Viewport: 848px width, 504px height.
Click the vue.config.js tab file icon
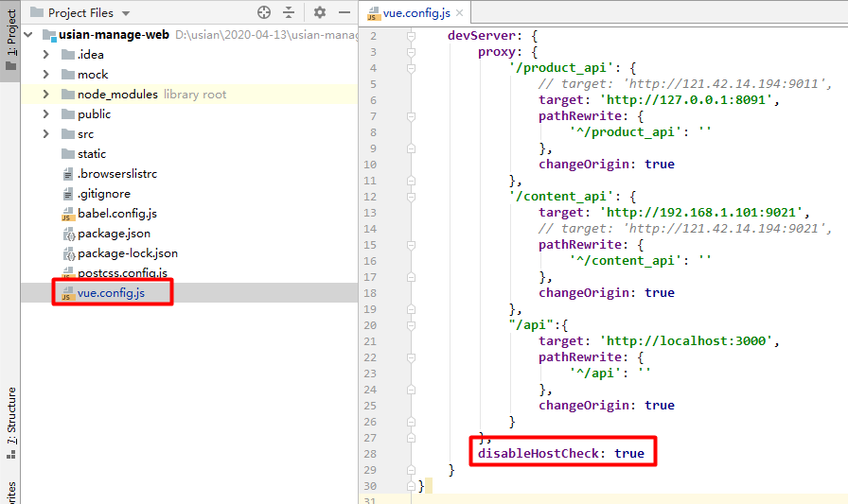point(374,13)
